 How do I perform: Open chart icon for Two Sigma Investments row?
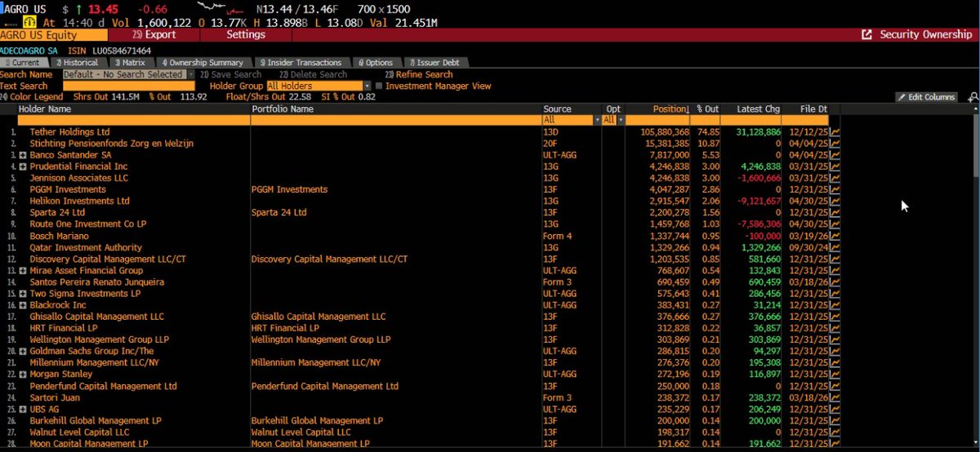(835, 294)
